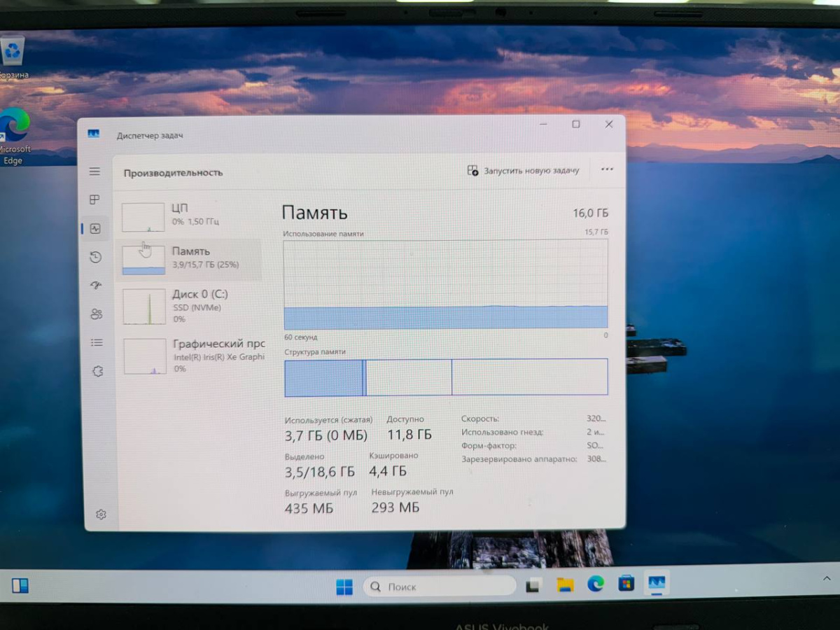Show hidden system tray icons chevron

825,578
